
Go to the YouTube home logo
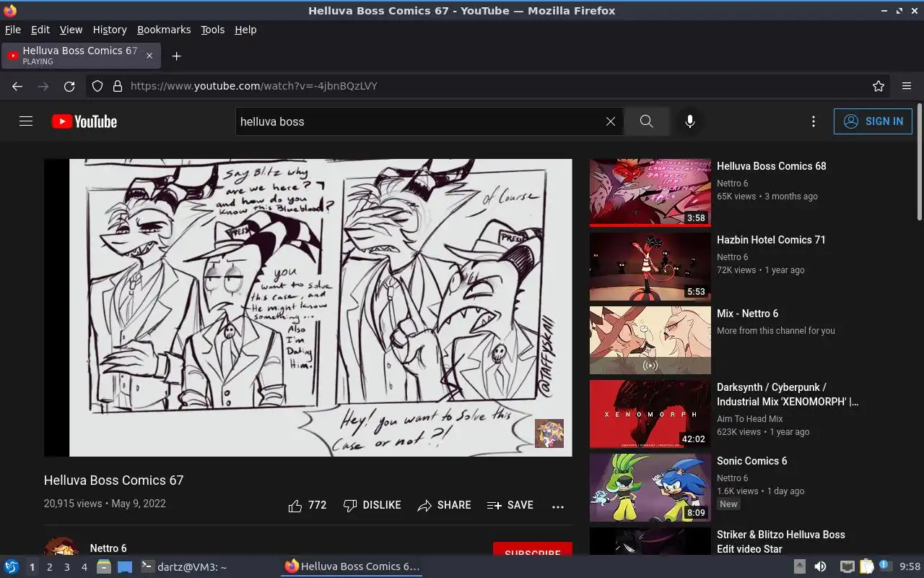[84, 121]
